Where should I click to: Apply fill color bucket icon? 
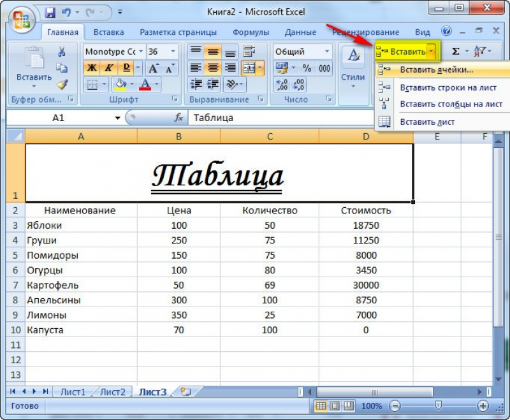tap(120, 85)
